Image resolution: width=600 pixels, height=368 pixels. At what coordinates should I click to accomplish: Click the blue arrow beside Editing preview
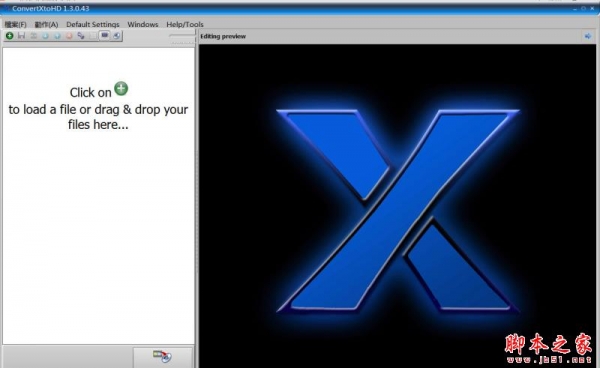click(x=588, y=36)
